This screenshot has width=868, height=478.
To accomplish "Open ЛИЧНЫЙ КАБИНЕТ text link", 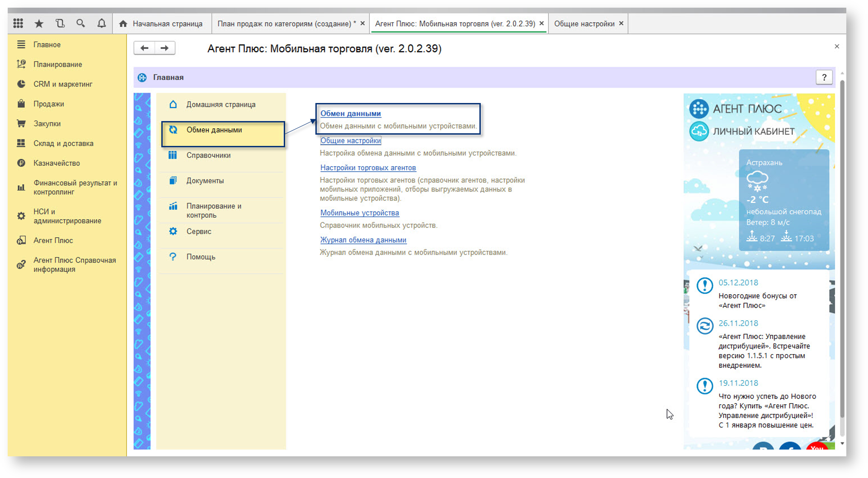I will [754, 131].
